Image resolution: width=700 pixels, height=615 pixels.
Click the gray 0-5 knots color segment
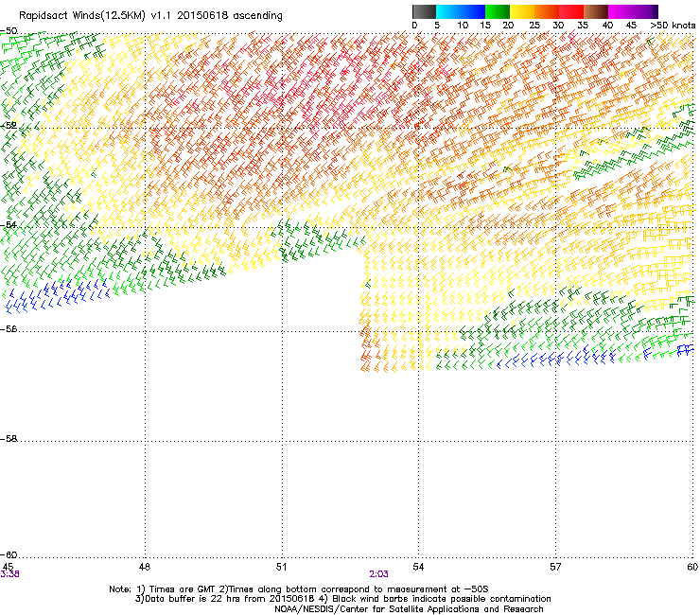coord(424,11)
